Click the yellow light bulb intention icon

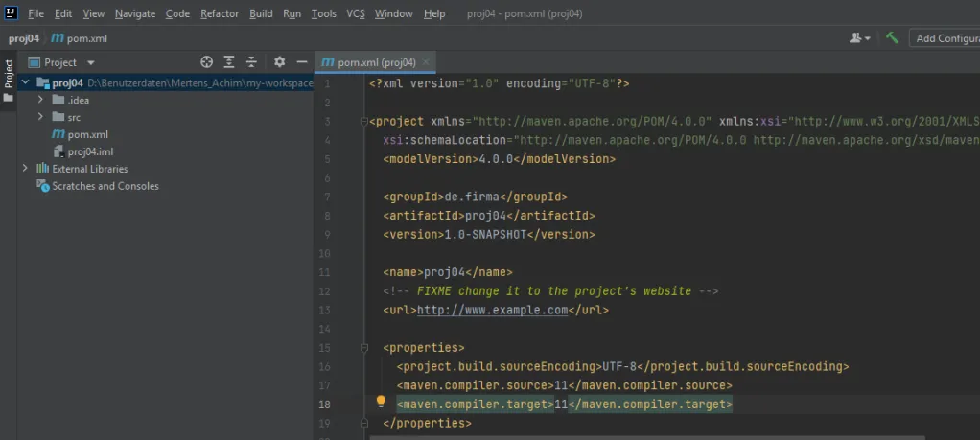click(x=381, y=402)
